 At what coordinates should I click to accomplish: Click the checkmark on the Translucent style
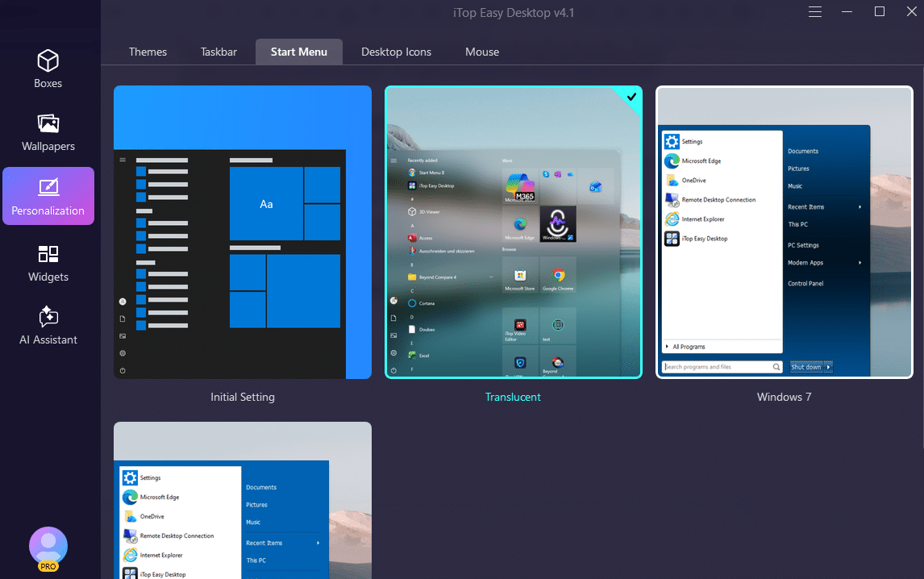pos(631,97)
